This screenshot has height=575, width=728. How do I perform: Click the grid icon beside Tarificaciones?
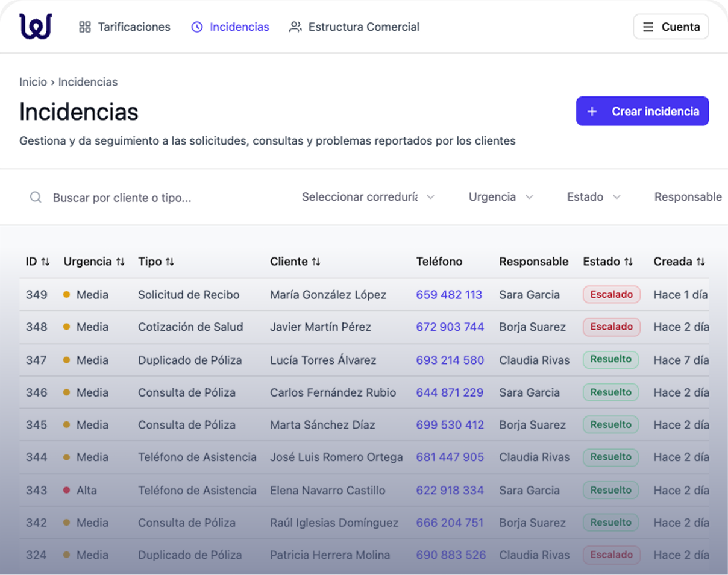pyautogui.click(x=85, y=27)
